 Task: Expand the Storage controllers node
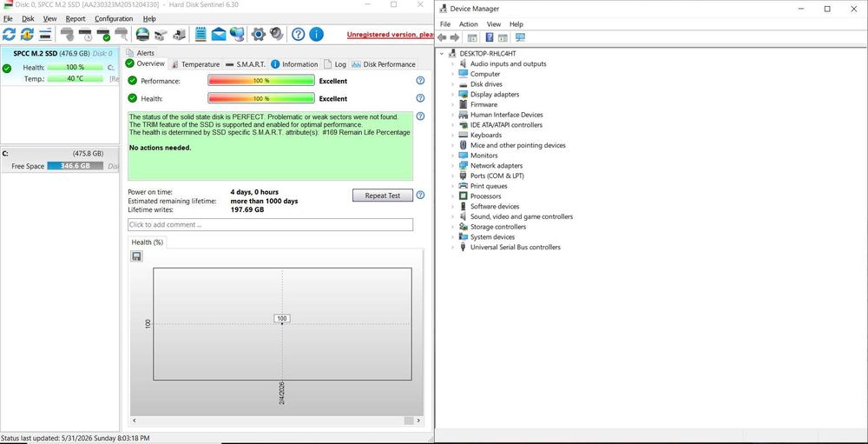click(452, 227)
